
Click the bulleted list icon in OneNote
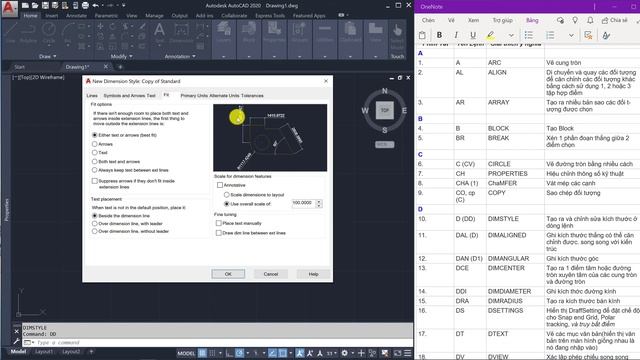click(x=529, y=35)
